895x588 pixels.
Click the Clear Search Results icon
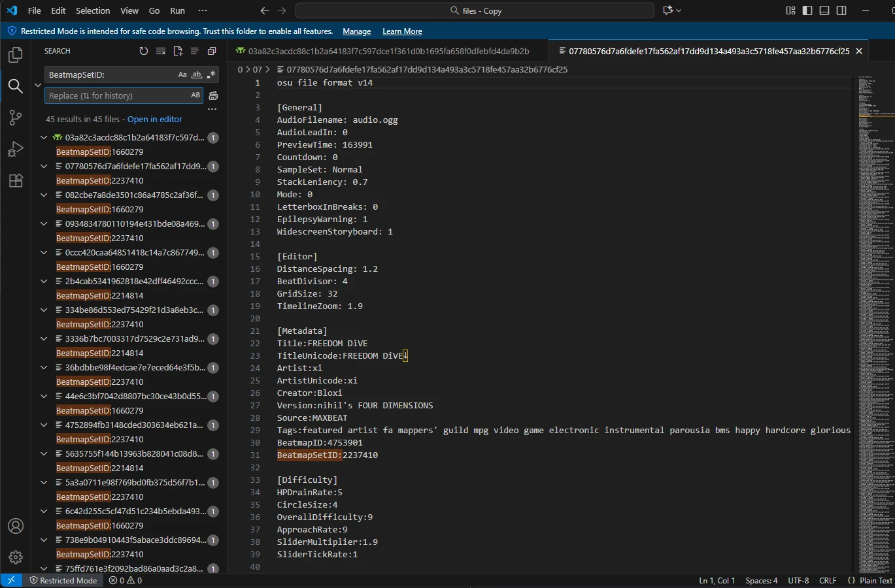[161, 51]
